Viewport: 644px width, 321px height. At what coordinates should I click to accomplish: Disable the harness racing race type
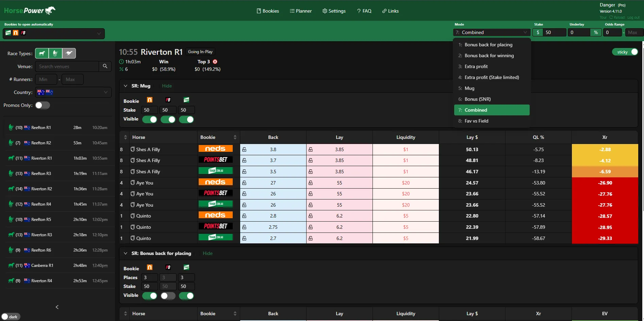(55, 53)
